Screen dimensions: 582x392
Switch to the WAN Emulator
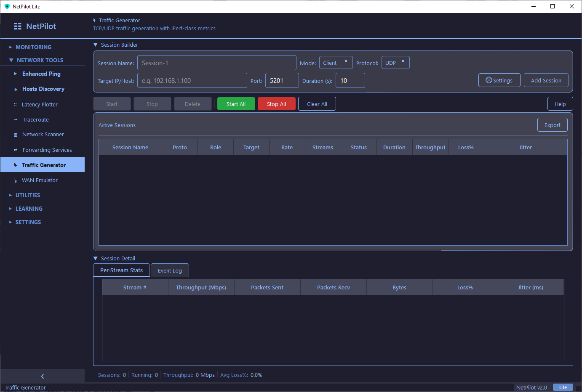tap(40, 180)
